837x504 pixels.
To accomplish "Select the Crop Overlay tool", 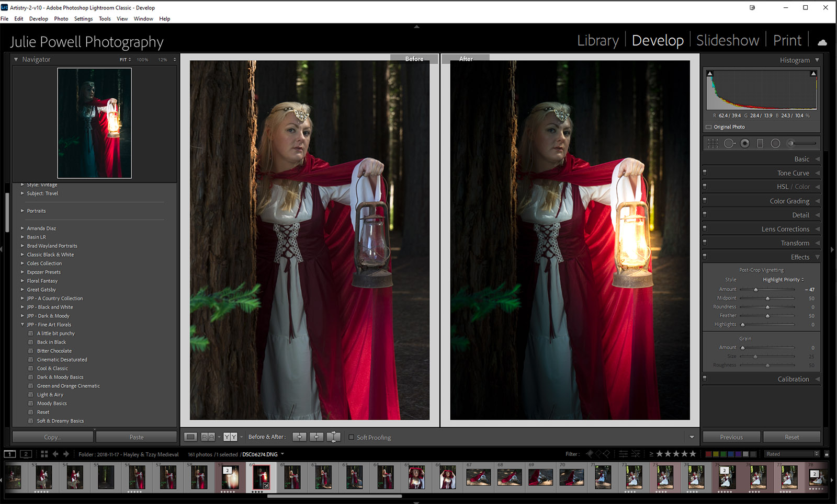I will coord(712,143).
